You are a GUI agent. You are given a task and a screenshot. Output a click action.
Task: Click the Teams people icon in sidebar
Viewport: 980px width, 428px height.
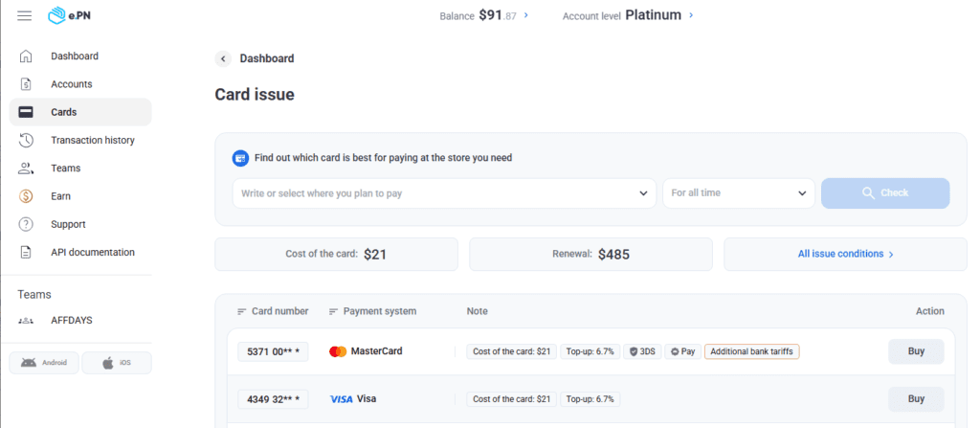tap(27, 169)
